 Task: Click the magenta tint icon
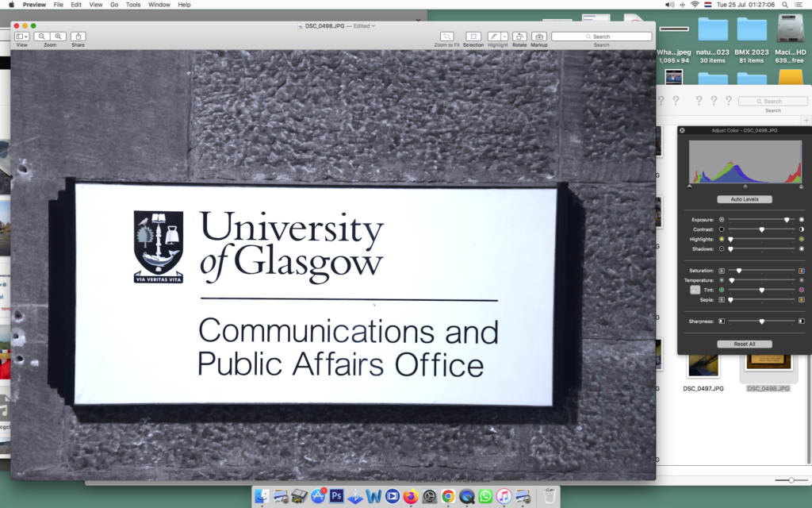coord(802,290)
